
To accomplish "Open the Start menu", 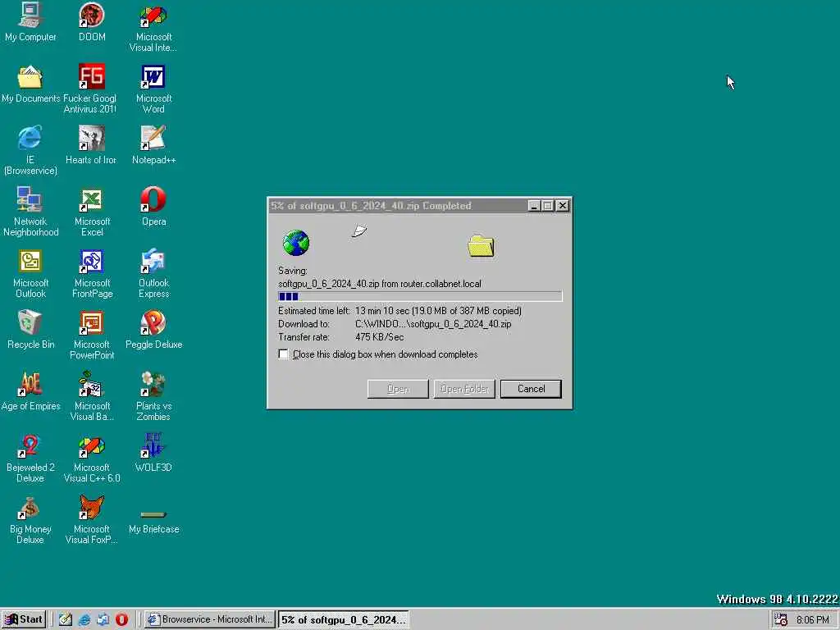I will point(24,619).
